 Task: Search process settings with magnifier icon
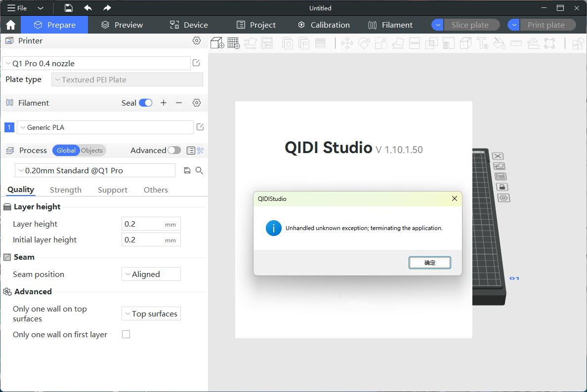pos(199,170)
